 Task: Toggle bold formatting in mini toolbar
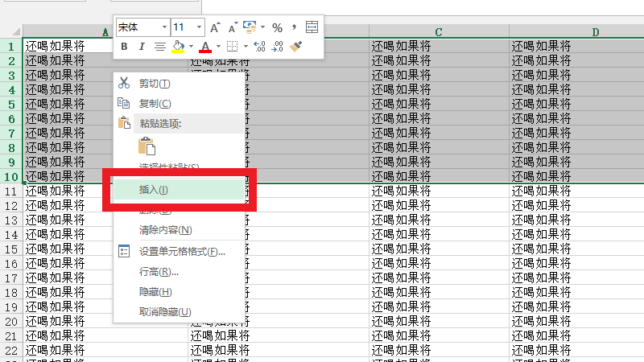[125, 47]
